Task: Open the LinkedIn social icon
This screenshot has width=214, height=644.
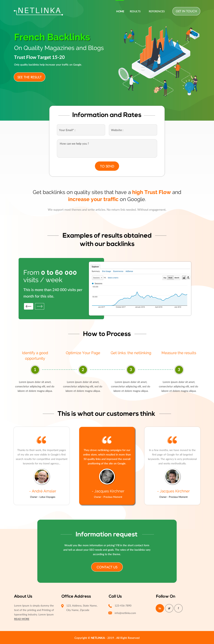Action: click(x=160, y=608)
